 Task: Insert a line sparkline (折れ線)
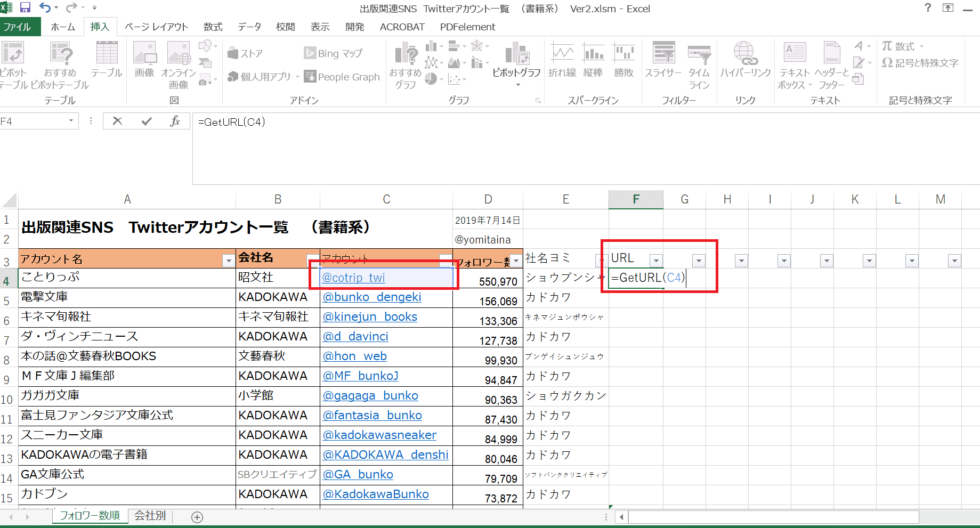click(x=562, y=60)
